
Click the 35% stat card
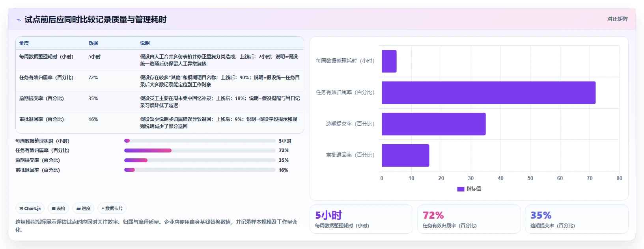pos(577,219)
